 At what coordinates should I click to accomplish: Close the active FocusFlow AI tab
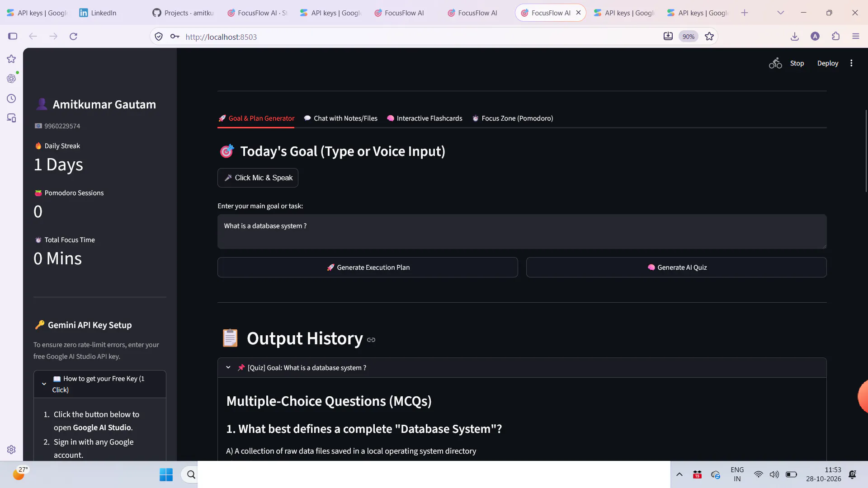(x=578, y=13)
